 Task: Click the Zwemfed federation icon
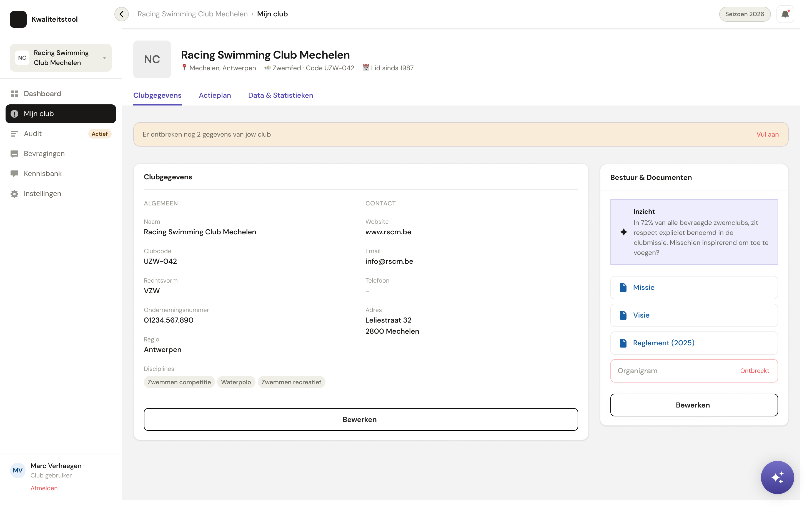(267, 68)
